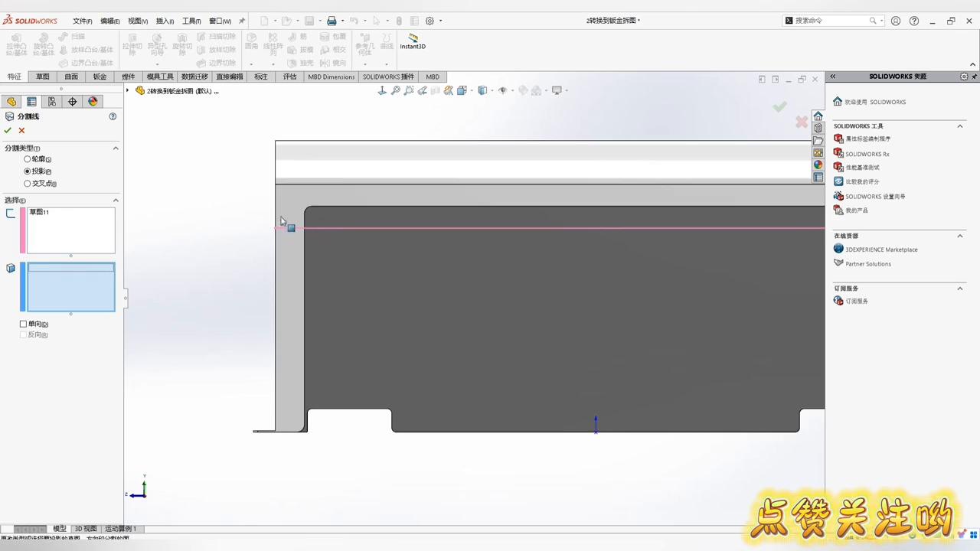Collapse the 选择 section
This screenshot has width=980, height=551.
click(116, 200)
